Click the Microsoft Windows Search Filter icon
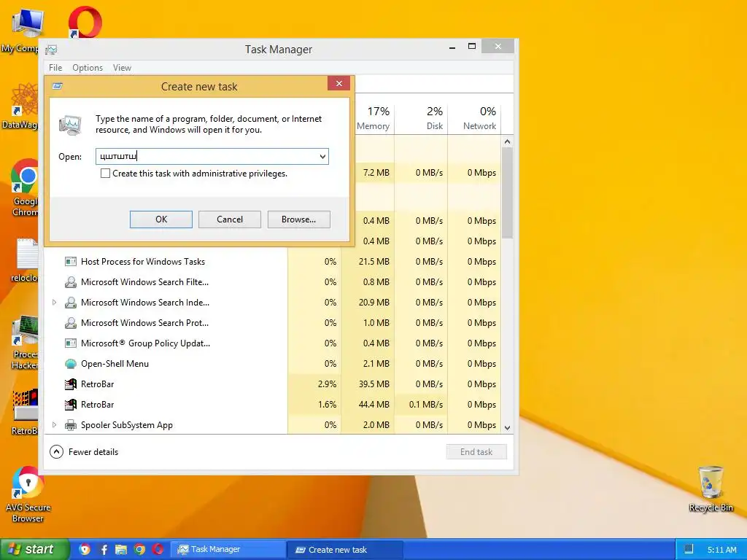Screen dimensions: 747x560 coord(71,282)
